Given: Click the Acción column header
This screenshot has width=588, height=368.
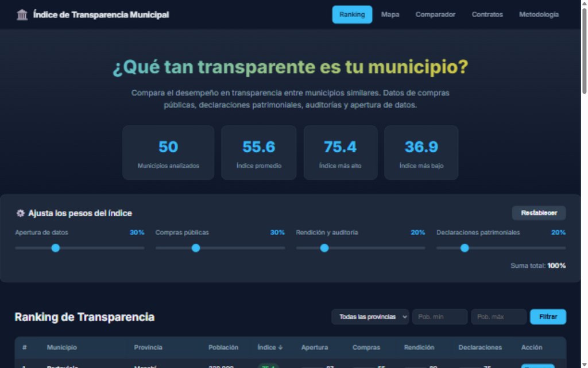Looking at the screenshot, I should pyautogui.click(x=531, y=347).
